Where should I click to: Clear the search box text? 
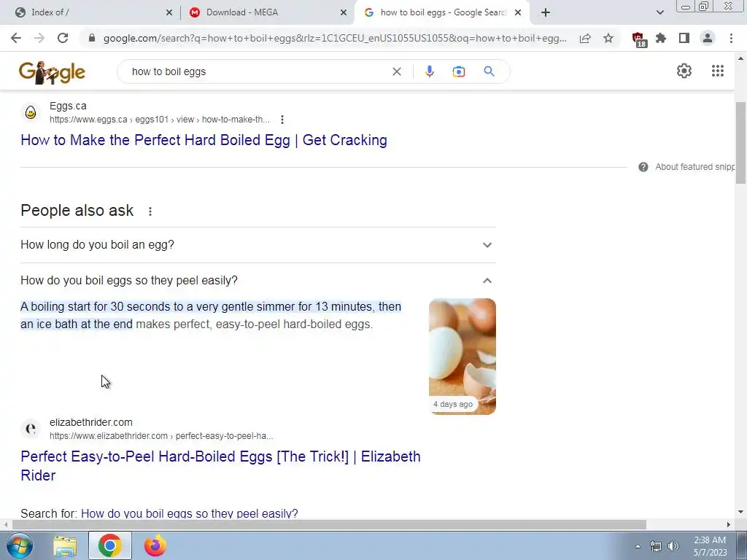(x=396, y=71)
